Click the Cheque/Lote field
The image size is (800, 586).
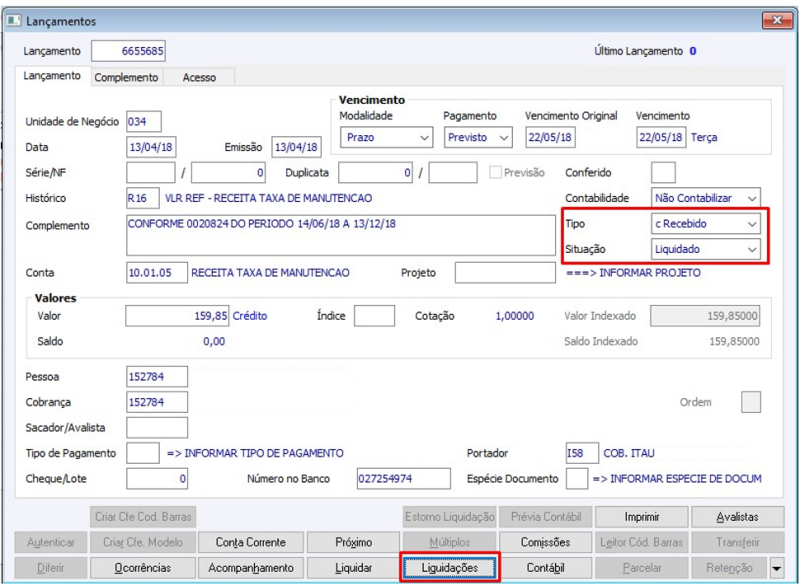(x=157, y=478)
